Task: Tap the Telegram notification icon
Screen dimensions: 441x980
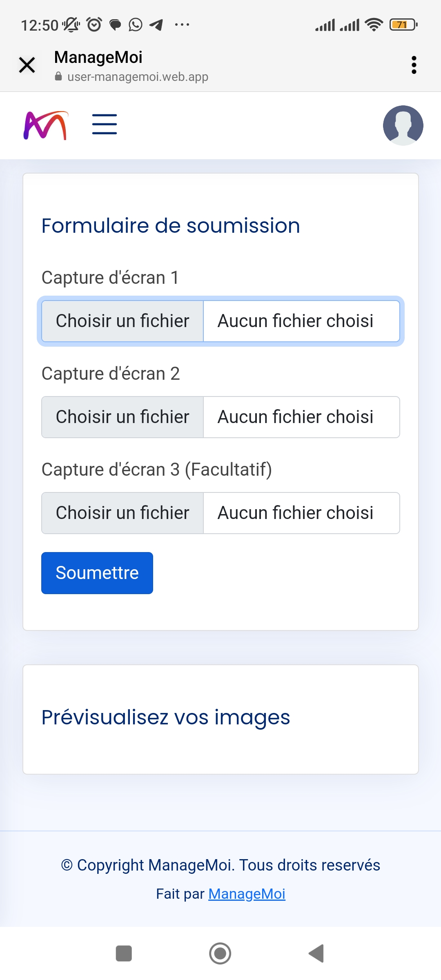Action: 156,25
